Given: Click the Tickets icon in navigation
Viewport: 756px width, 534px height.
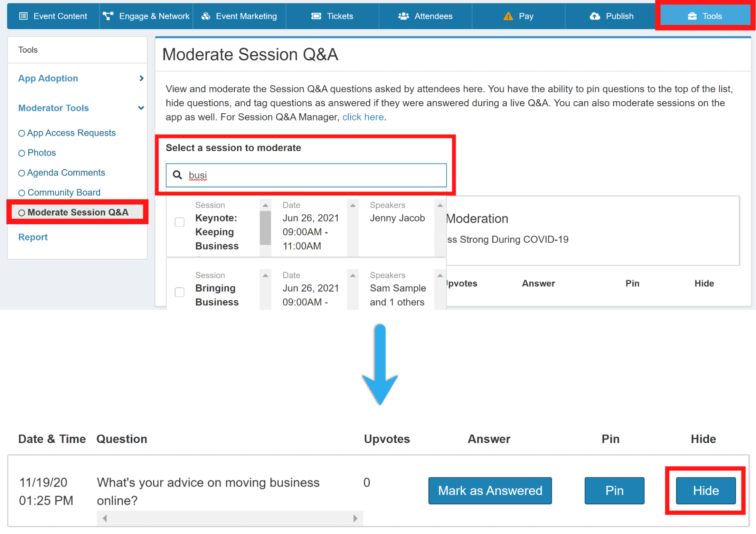Looking at the screenshot, I should coord(316,16).
